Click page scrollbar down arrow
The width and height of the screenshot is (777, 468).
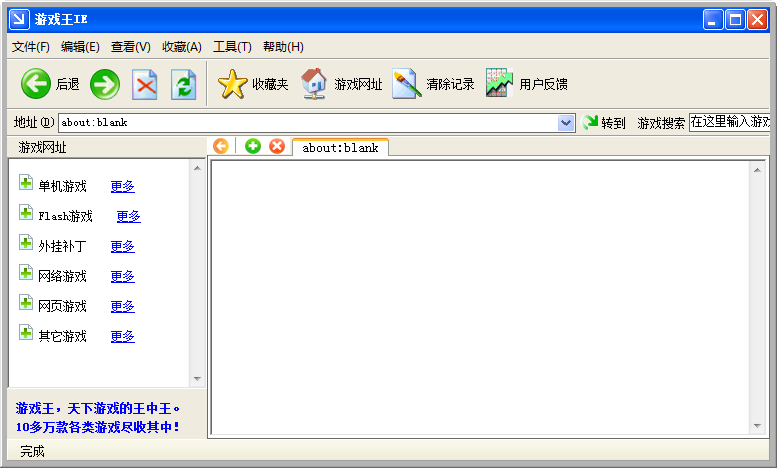pos(757,425)
